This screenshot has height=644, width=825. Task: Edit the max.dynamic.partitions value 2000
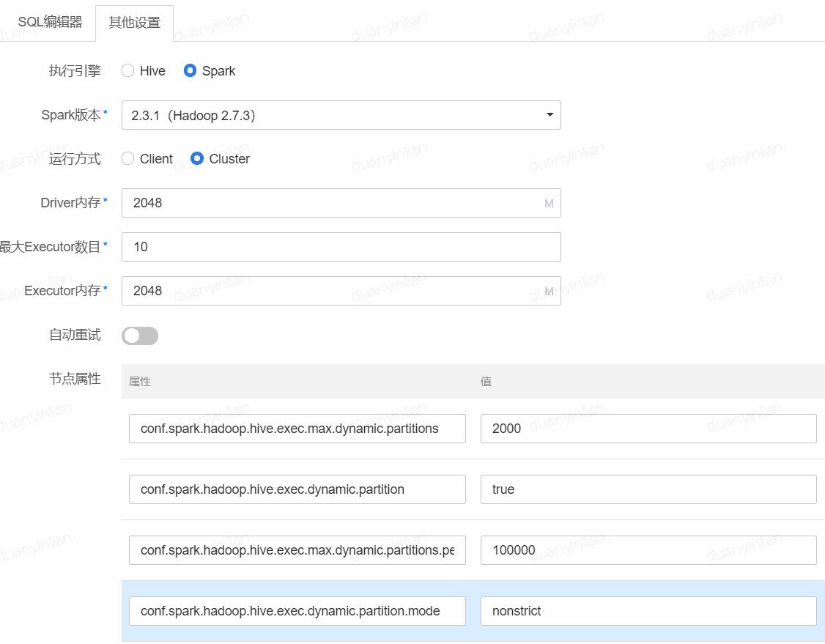648,429
